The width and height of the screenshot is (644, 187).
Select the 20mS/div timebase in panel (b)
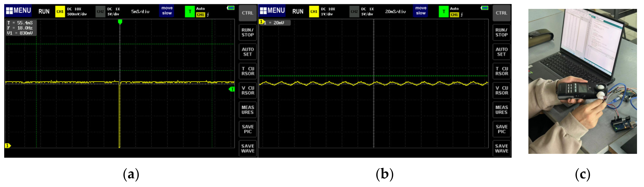(396, 12)
